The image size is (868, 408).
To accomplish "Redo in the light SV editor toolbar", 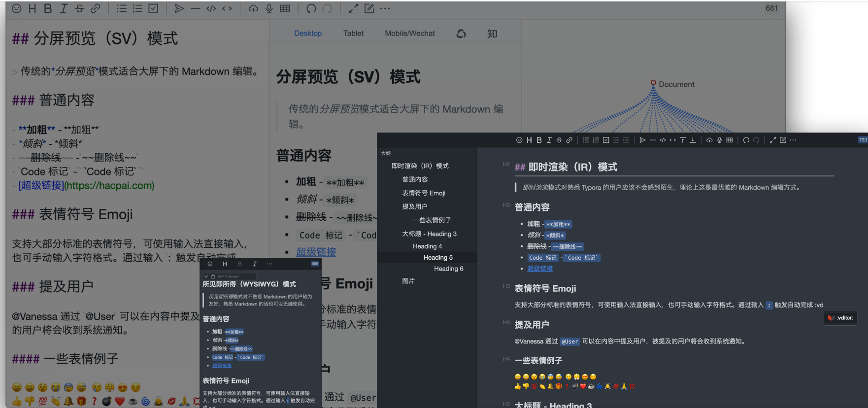I will coord(327,8).
